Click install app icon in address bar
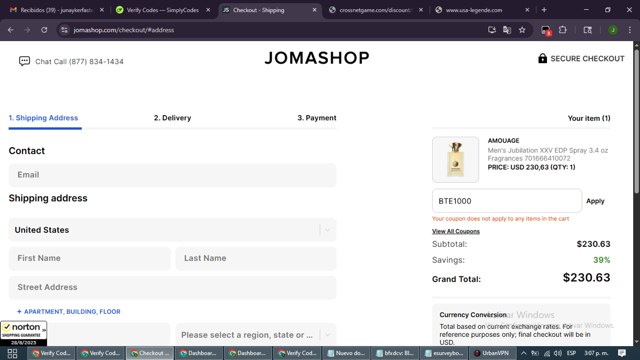The width and height of the screenshot is (640, 360). tap(492, 30)
